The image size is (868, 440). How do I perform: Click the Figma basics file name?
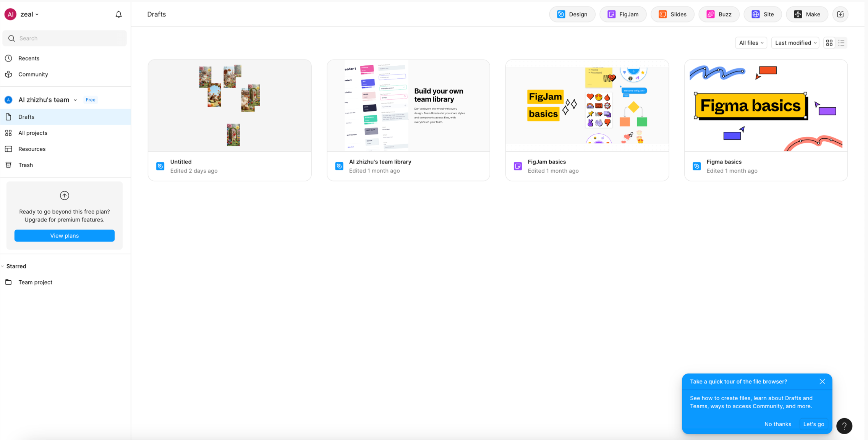(724, 162)
